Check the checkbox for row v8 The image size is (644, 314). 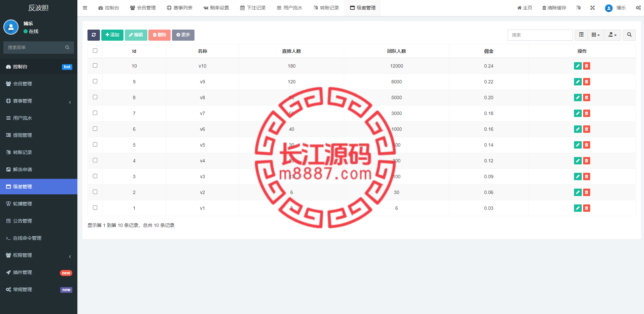pyautogui.click(x=95, y=97)
